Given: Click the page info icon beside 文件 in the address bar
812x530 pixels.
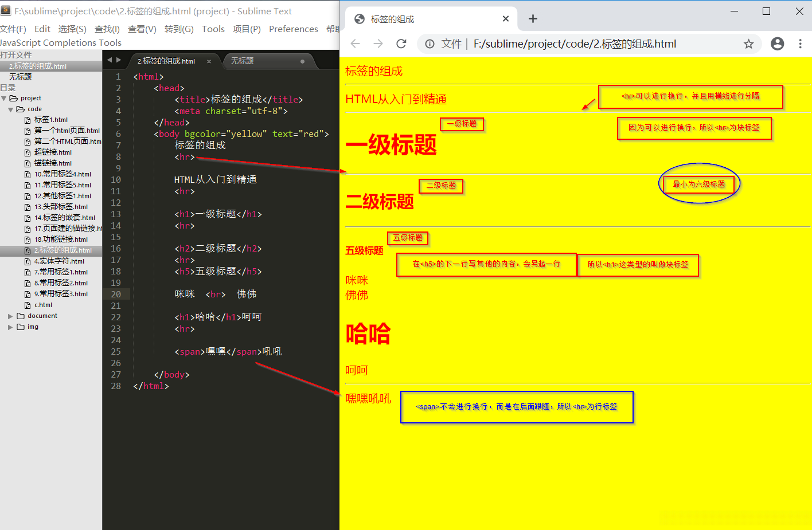Looking at the screenshot, I should coord(430,43).
